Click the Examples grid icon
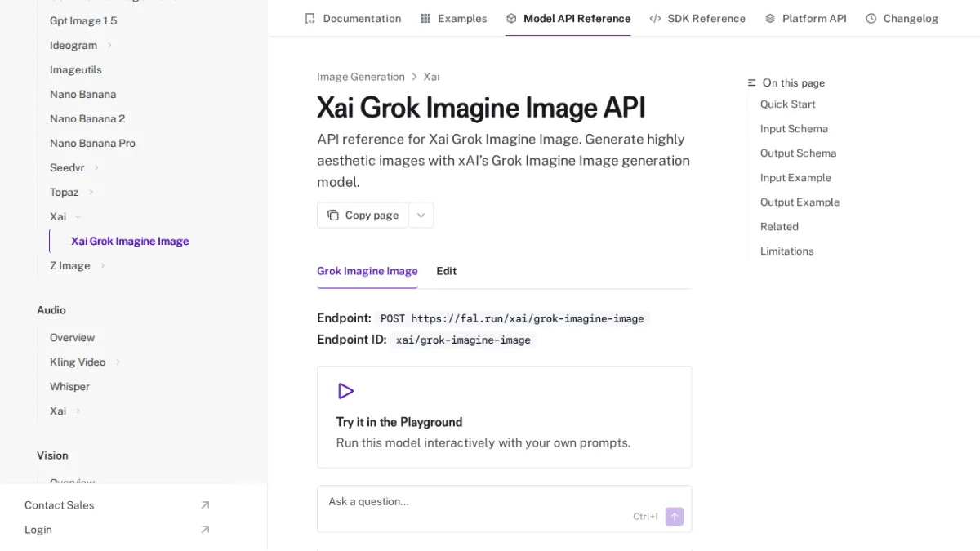 click(x=425, y=18)
